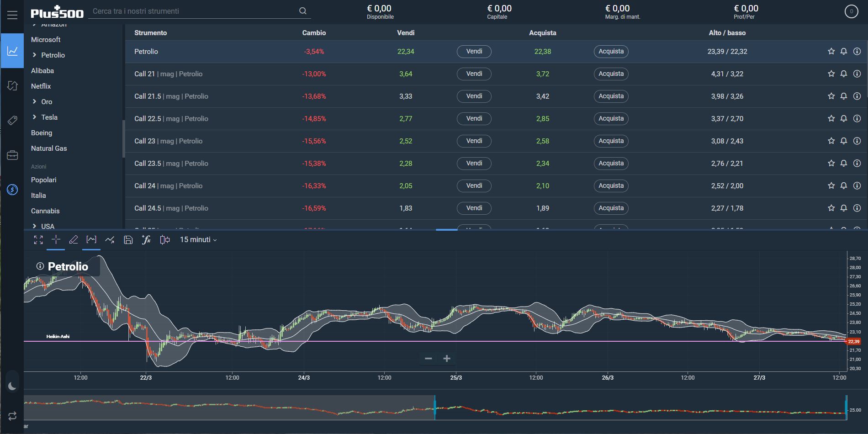The image size is (868, 434).
Task: Save the chart layout
Action: click(128, 240)
